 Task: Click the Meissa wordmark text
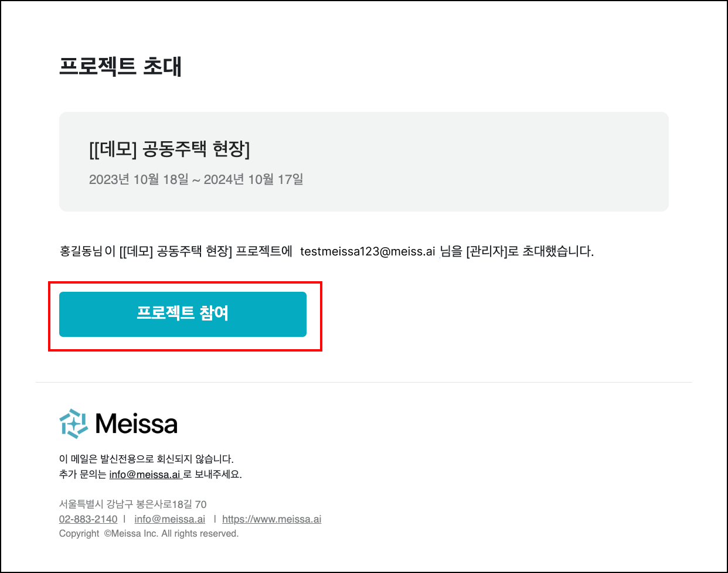tap(137, 424)
